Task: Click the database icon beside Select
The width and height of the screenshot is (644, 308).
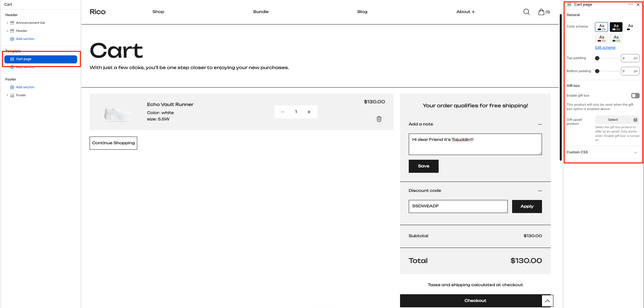Action: [635, 120]
